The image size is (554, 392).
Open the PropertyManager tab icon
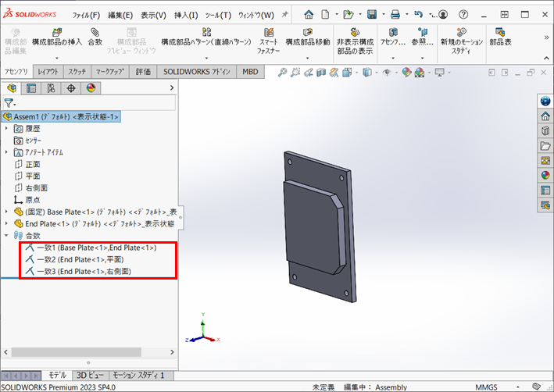tap(31, 88)
